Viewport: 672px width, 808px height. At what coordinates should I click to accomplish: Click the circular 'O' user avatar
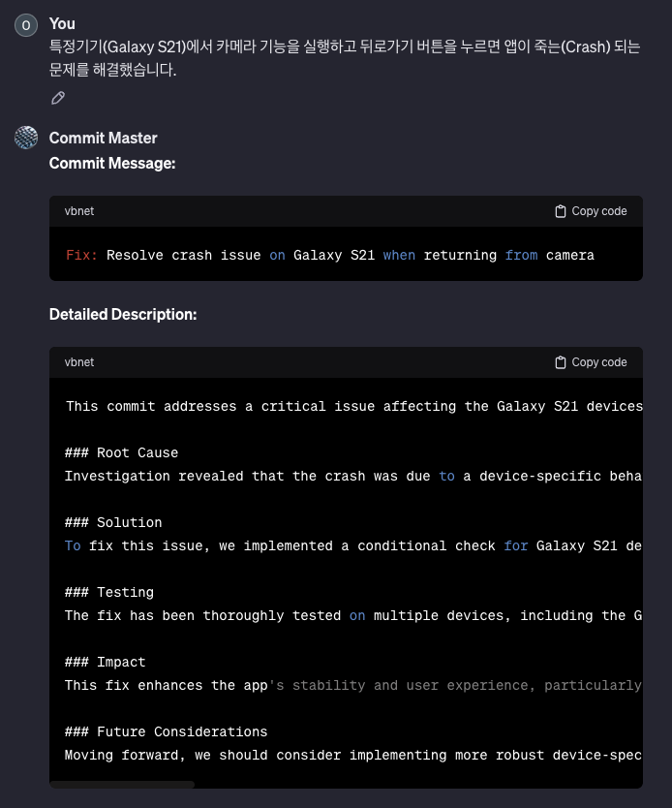pyautogui.click(x=26, y=25)
